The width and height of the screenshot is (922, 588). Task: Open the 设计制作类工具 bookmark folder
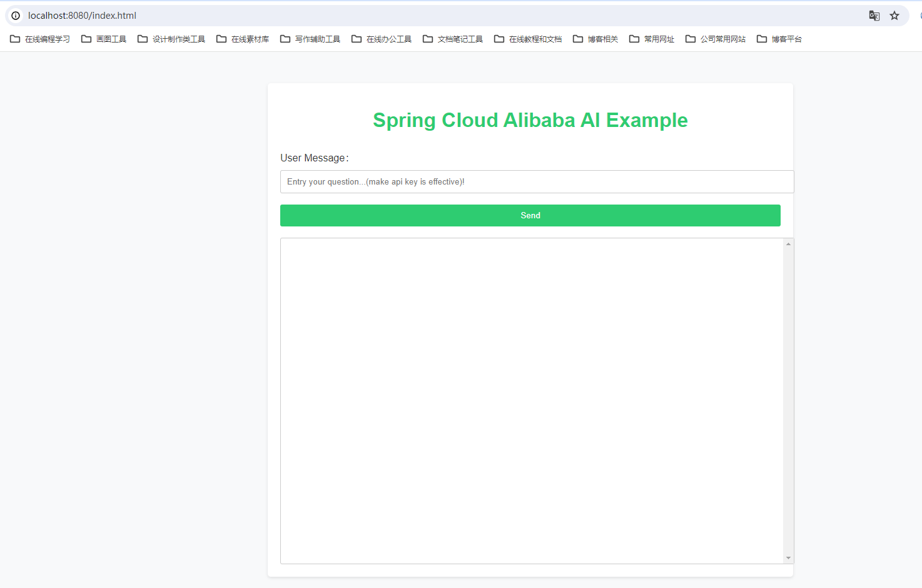pos(171,39)
